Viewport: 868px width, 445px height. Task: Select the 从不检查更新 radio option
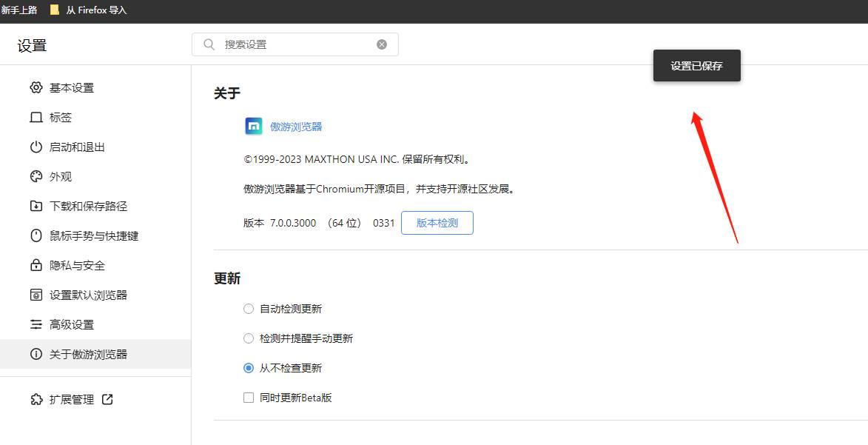tap(249, 368)
